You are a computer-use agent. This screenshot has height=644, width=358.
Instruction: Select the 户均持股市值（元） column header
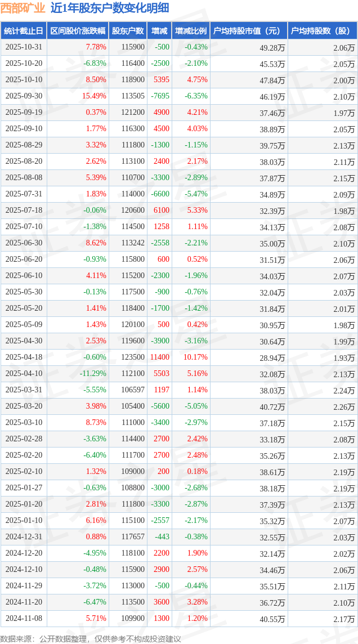248,31
